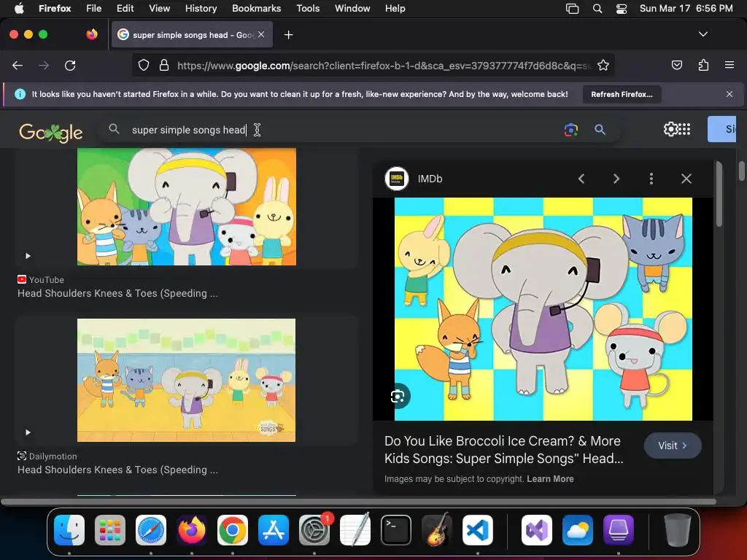Open the tracking protection shield
747x560 pixels.
click(x=144, y=65)
